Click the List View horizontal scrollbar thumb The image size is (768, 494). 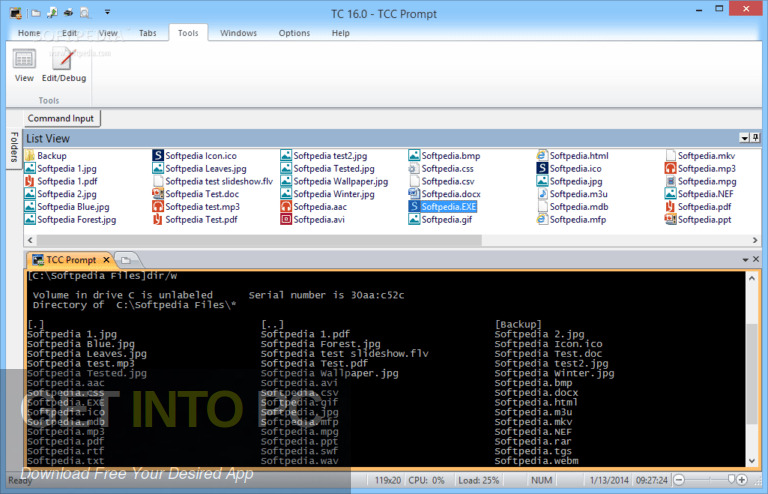260,240
